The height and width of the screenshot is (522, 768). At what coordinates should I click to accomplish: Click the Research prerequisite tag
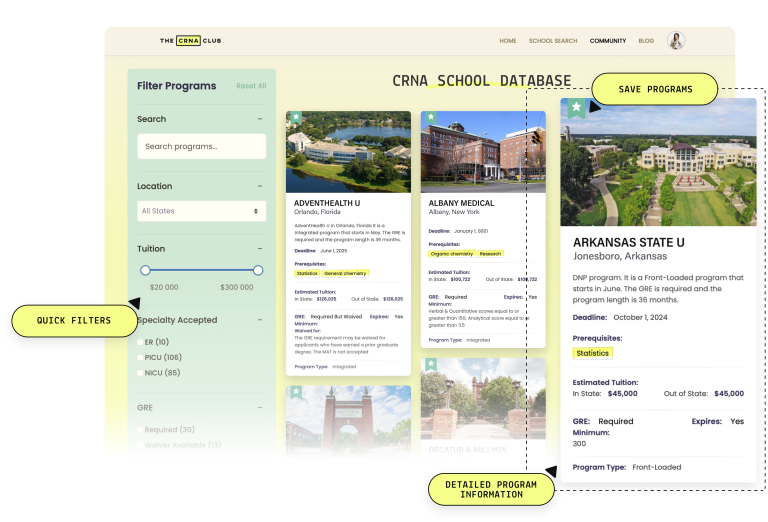click(x=490, y=254)
